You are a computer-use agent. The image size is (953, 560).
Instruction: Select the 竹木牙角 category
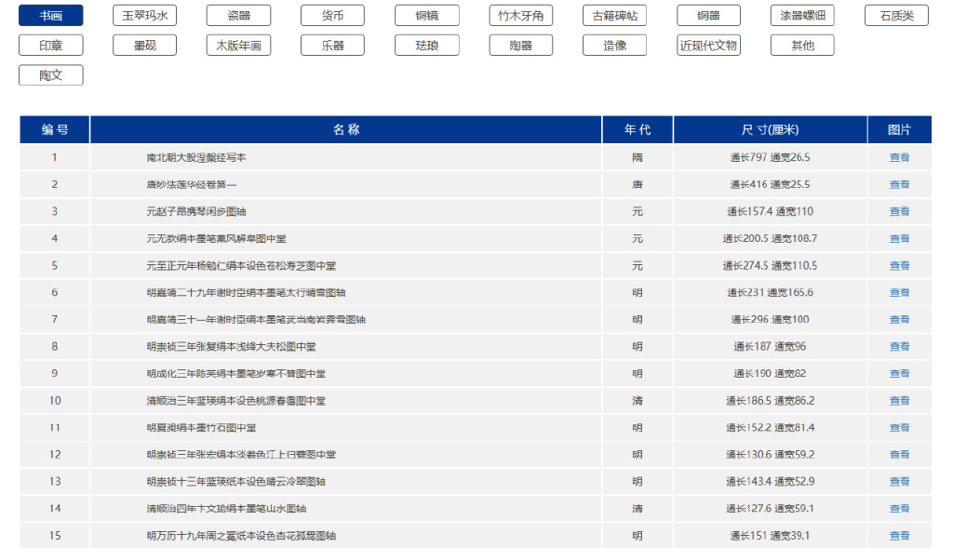point(520,15)
